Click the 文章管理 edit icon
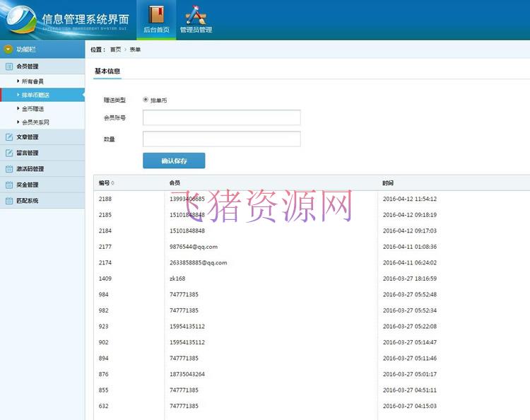 [9, 137]
